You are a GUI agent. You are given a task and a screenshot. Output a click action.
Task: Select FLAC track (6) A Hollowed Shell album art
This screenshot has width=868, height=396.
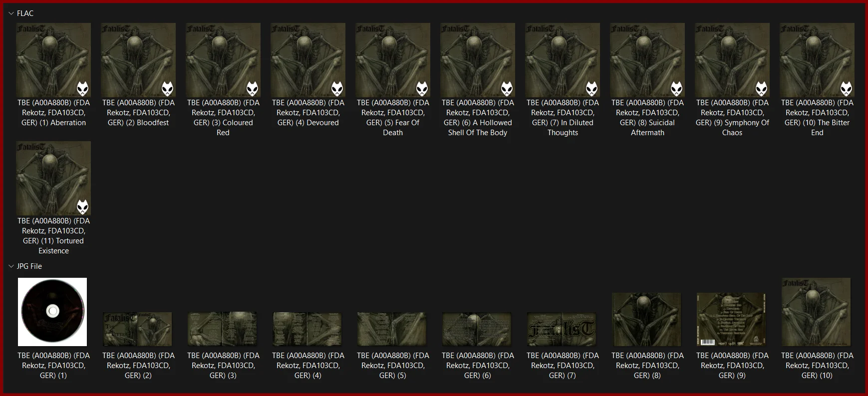[478, 60]
